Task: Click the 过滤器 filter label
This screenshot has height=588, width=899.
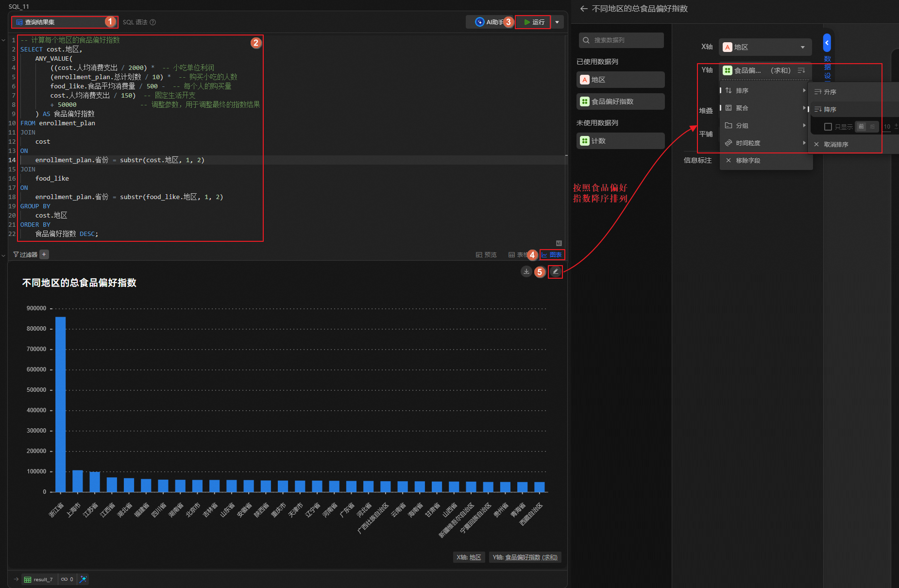Action: click(25, 254)
